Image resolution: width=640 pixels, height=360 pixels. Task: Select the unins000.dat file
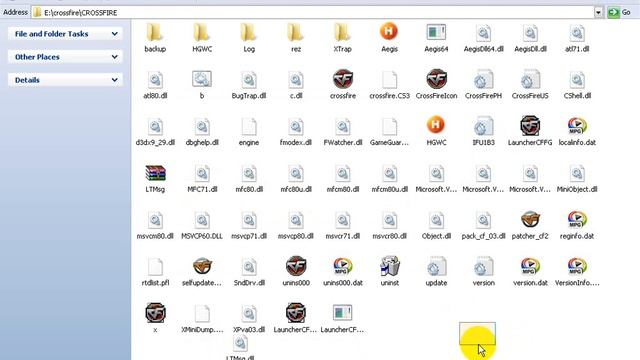pos(343,267)
